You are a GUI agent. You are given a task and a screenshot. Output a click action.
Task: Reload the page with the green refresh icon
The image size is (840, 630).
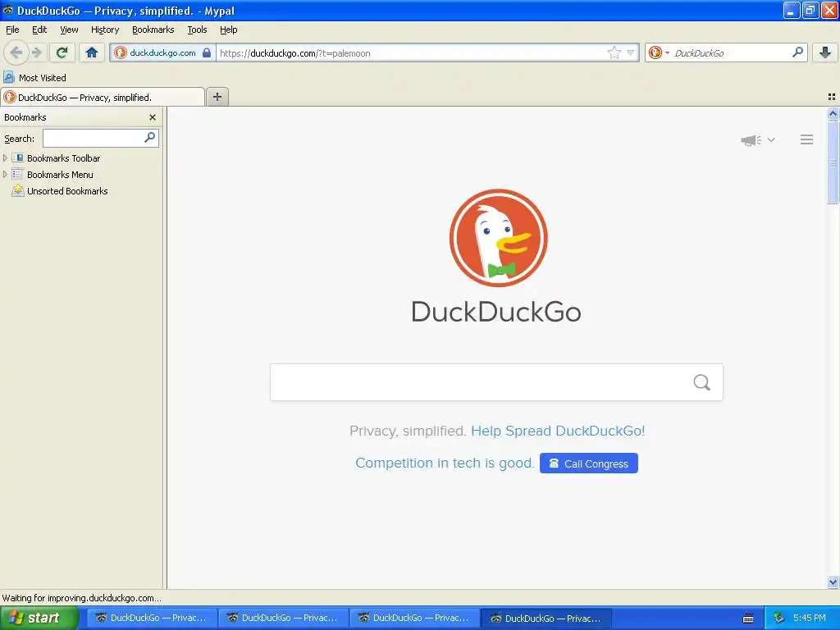(x=62, y=52)
